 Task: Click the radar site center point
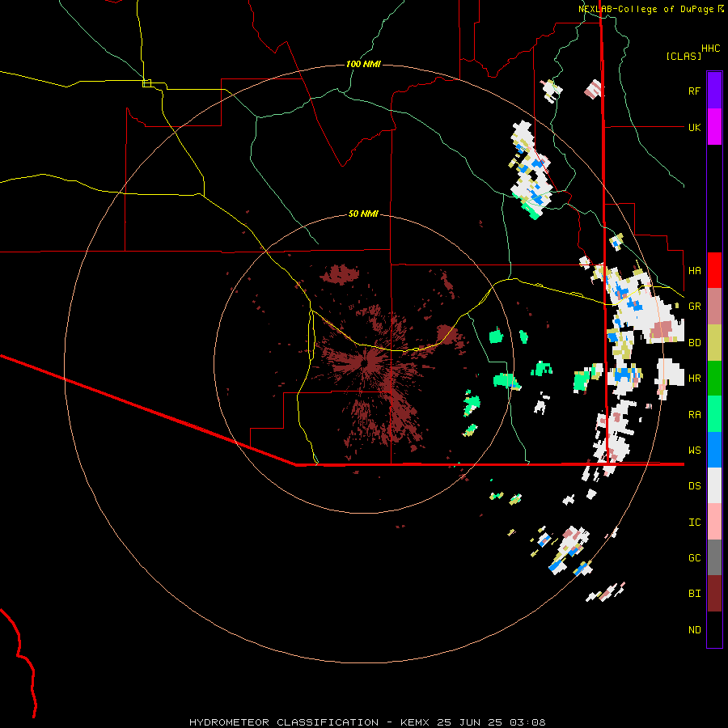coord(364,364)
